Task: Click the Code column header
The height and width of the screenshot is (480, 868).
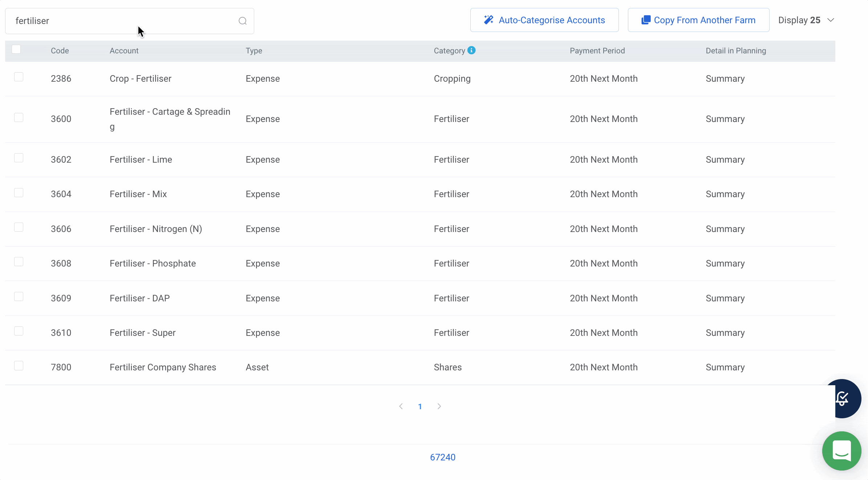Action: click(x=60, y=51)
